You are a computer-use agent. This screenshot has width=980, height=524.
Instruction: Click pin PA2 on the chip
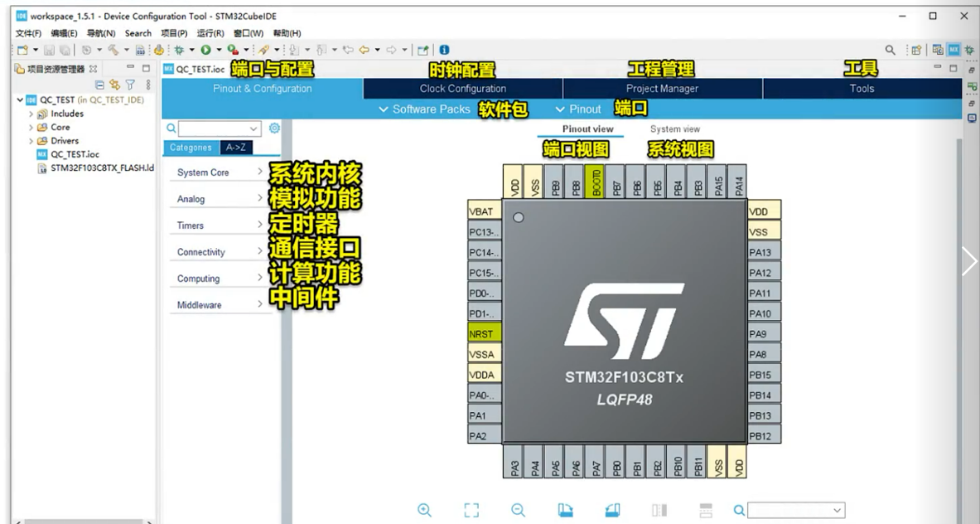point(485,436)
